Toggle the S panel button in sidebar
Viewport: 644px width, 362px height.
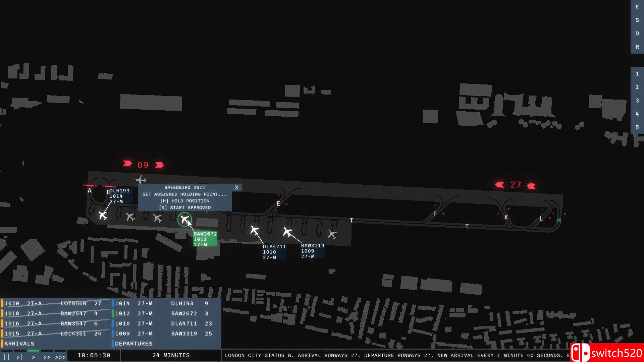pos(637,20)
